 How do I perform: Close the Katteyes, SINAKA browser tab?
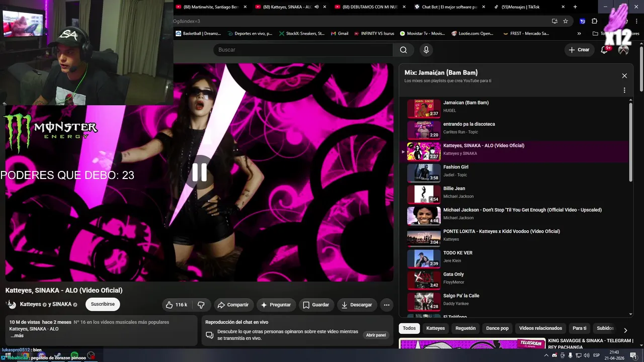325,7
